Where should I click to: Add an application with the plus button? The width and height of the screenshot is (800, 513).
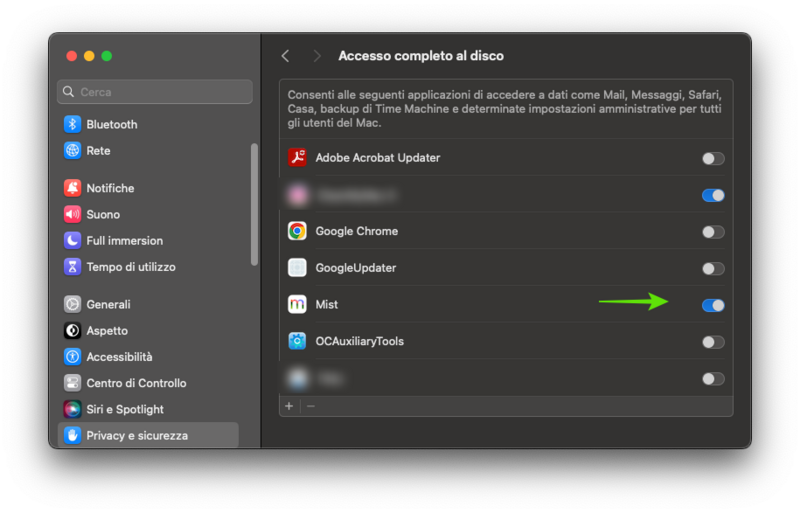(x=289, y=406)
